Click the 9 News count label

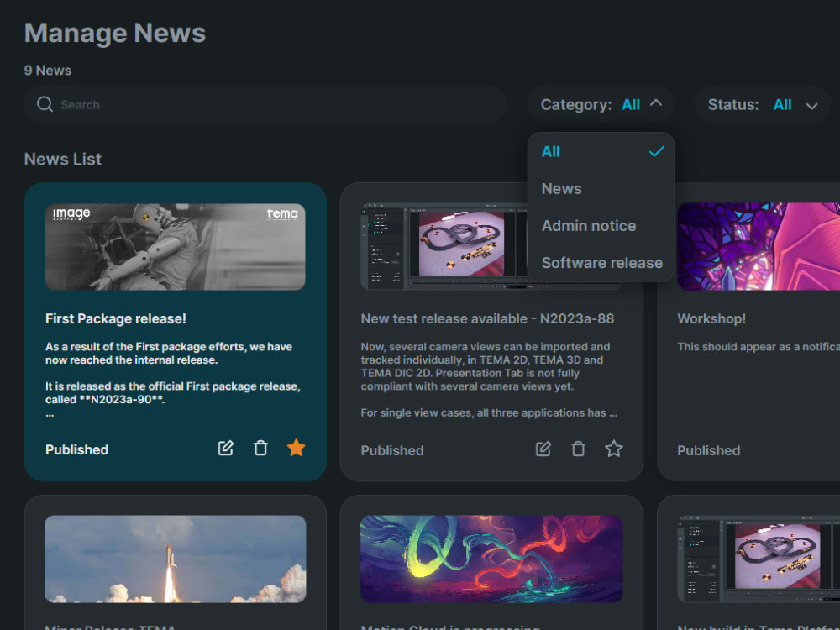[48, 71]
